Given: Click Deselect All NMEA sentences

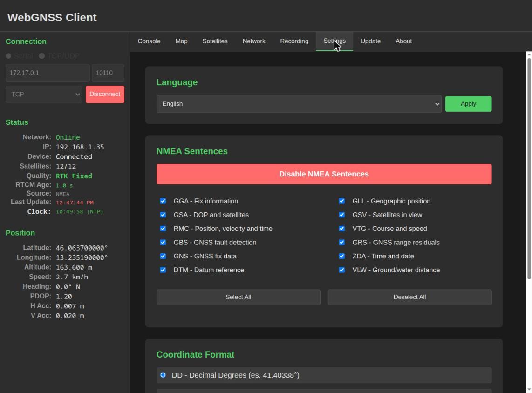Looking at the screenshot, I should 409,297.
